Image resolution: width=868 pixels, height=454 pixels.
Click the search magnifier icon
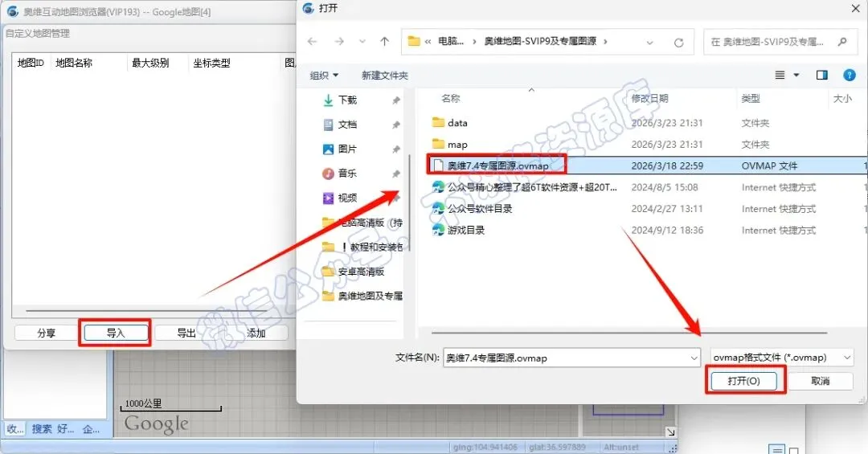842,42
